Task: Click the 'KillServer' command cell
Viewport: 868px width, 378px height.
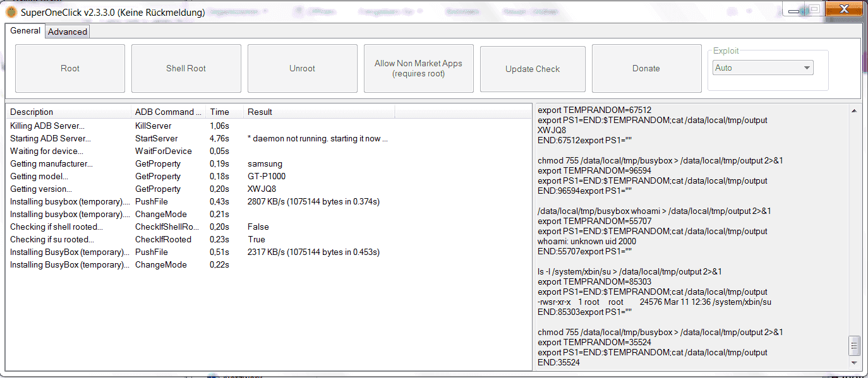Action: pyautogui.click(x=153, y=126)
